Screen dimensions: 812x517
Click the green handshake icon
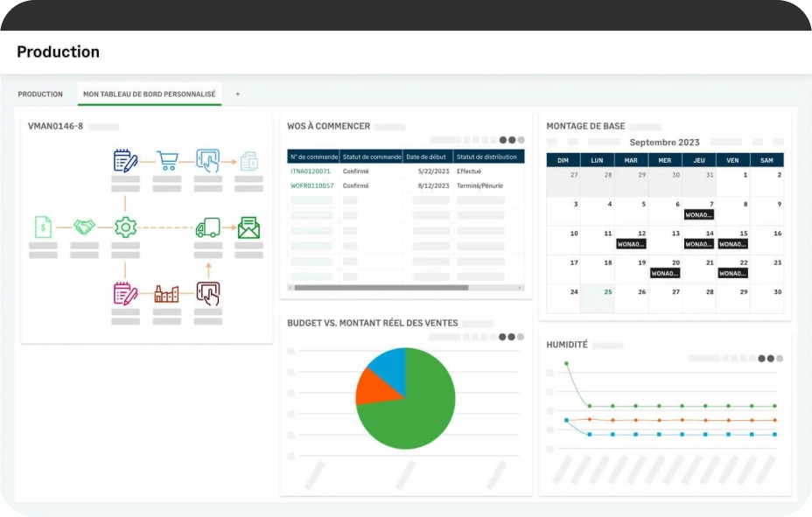pyautogui.click(x=84, y=227)
